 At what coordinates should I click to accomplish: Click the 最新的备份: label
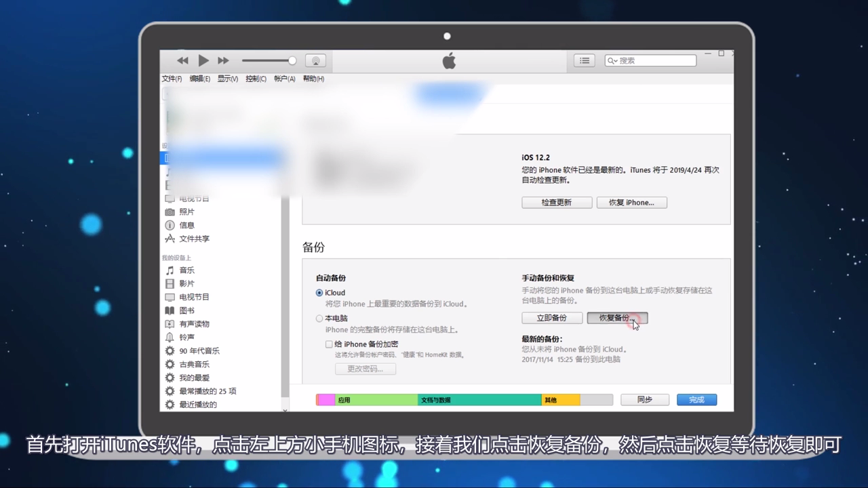click(542, 339)
